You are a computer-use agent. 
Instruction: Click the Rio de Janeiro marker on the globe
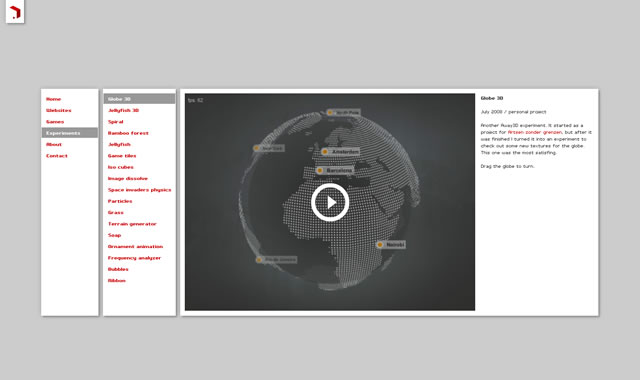click(276, 260)
